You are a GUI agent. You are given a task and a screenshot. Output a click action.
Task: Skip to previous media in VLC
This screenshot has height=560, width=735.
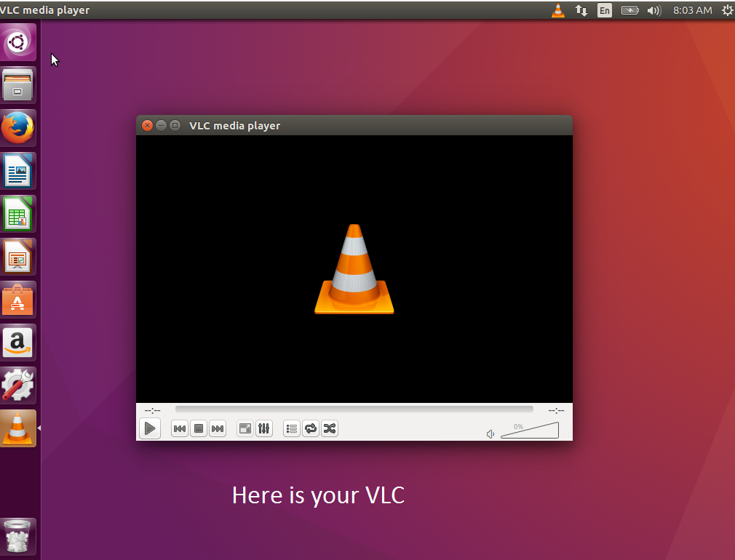coord(180,428)
